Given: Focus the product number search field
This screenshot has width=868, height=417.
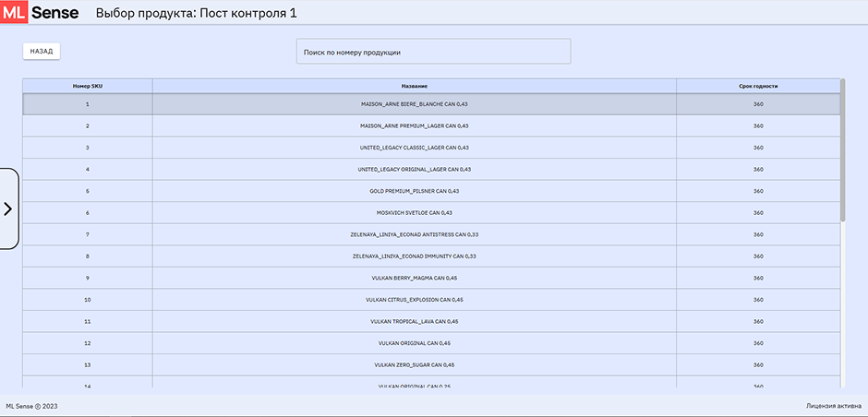Looking at the screenshot, I should coord(433,52).
